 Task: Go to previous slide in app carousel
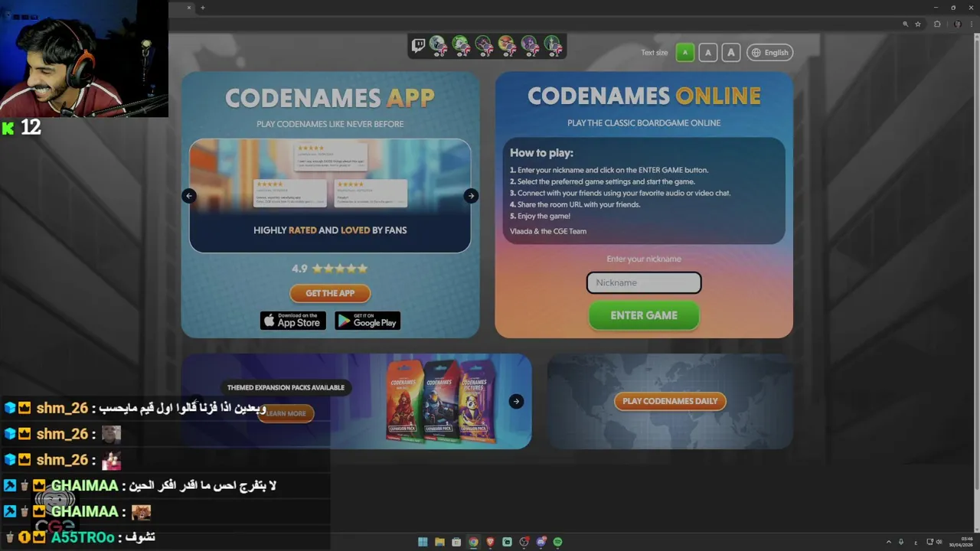pyautogui.click(x=189, y=196)
